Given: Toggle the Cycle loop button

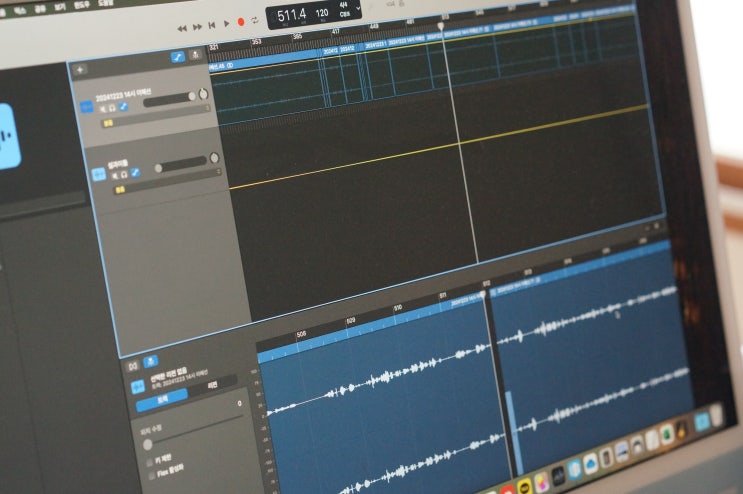Looking at the screenshot, I should pos(255,20).
